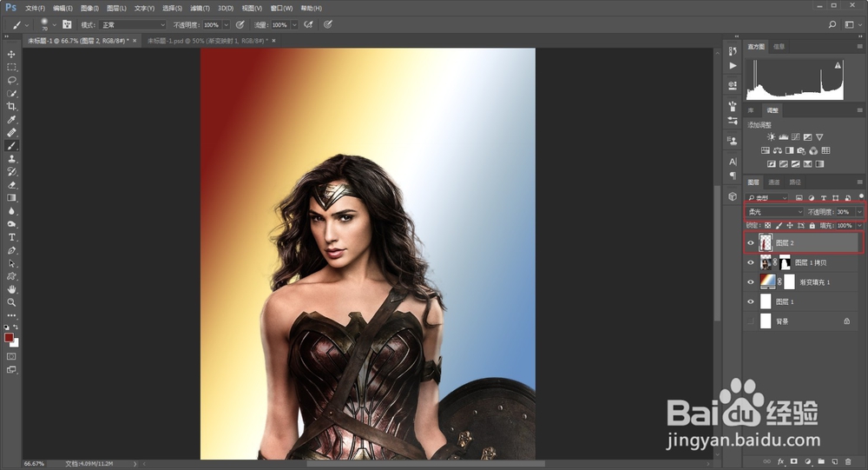The width and height of the screenshot is (868, 470).
Task: Click 渐变填充 1 gradient thumbnail
Action: [x=767, y=282]
